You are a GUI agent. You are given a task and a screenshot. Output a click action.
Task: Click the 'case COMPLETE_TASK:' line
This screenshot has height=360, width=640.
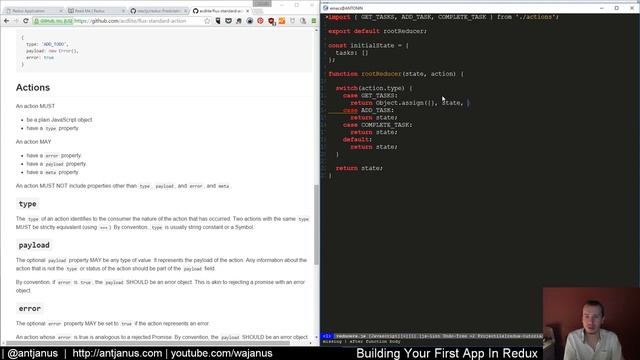378,125
